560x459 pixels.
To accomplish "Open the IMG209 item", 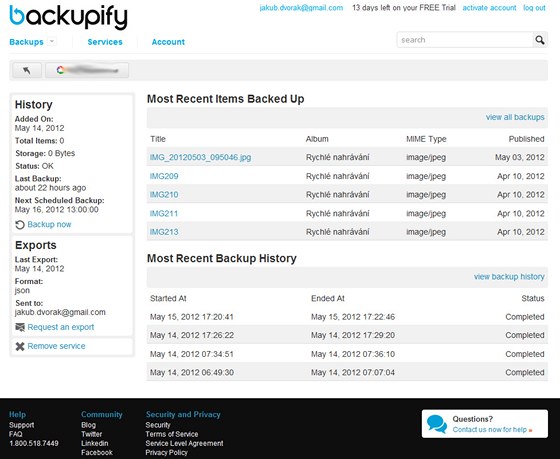I will pyautogui.click(x=164, y=176).
